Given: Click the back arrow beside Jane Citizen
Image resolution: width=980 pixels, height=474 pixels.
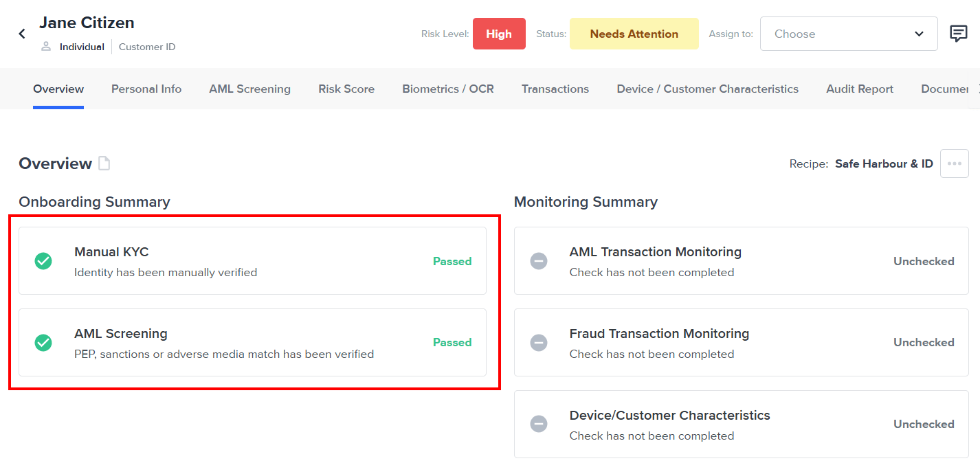Looking at the screenshot, I should (x=22, y=34).
